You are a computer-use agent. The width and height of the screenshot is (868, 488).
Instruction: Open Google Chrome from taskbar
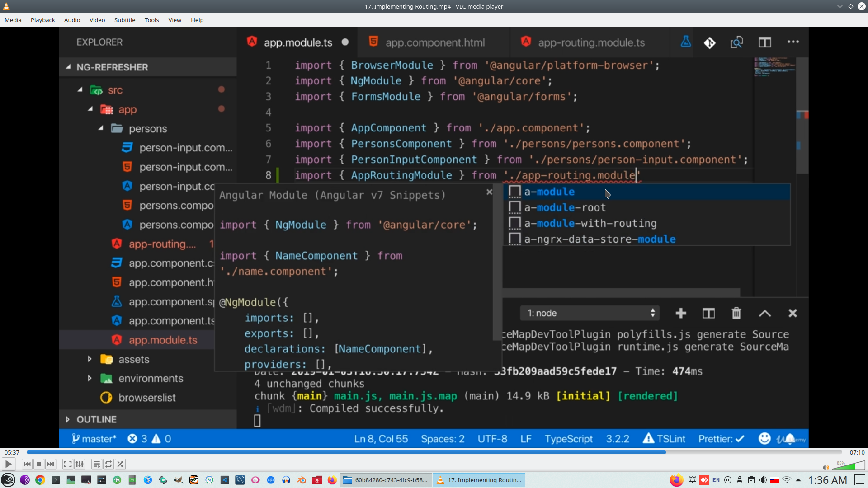tap(40, 480)
